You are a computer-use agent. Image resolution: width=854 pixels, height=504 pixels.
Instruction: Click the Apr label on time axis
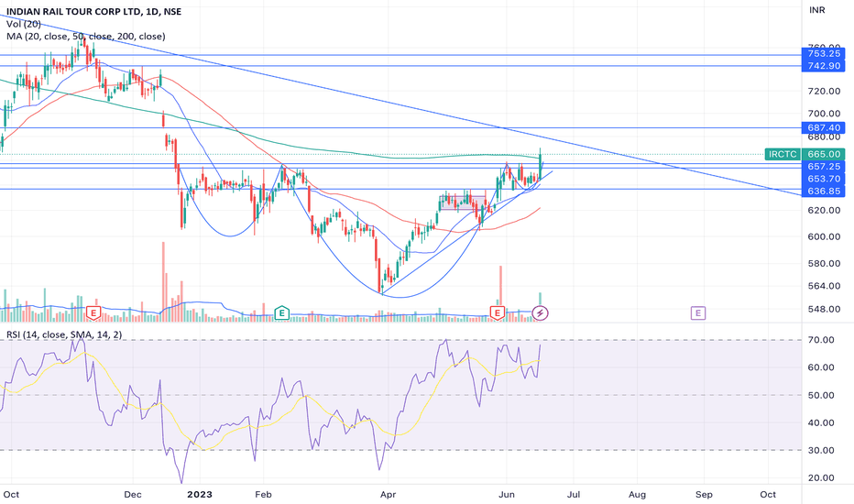388,494
